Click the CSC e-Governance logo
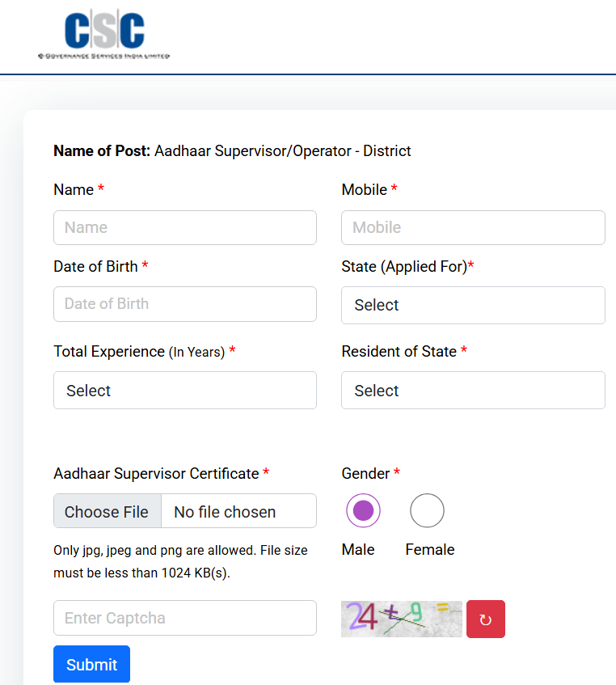The image size is (616, 685). click(104, 36)
